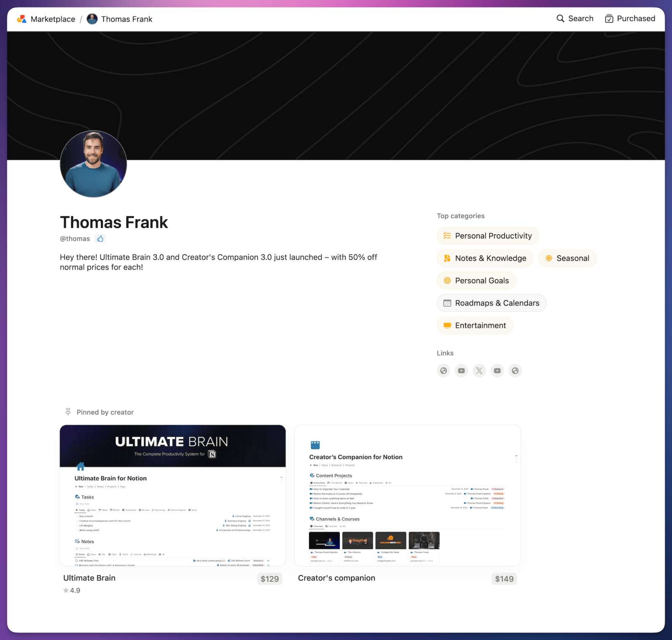
Task: Select the Personal Productivity category
Action: [x=487, y=235]
